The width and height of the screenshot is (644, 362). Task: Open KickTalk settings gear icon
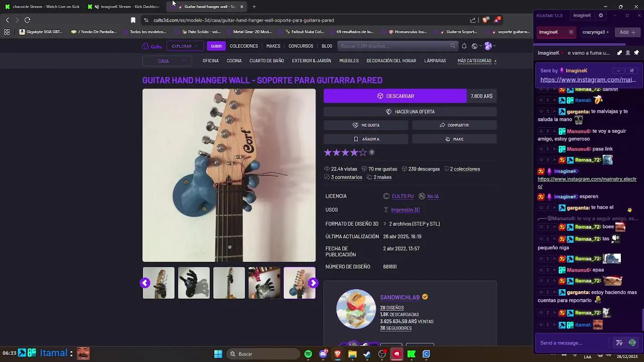tap(601, 16)
